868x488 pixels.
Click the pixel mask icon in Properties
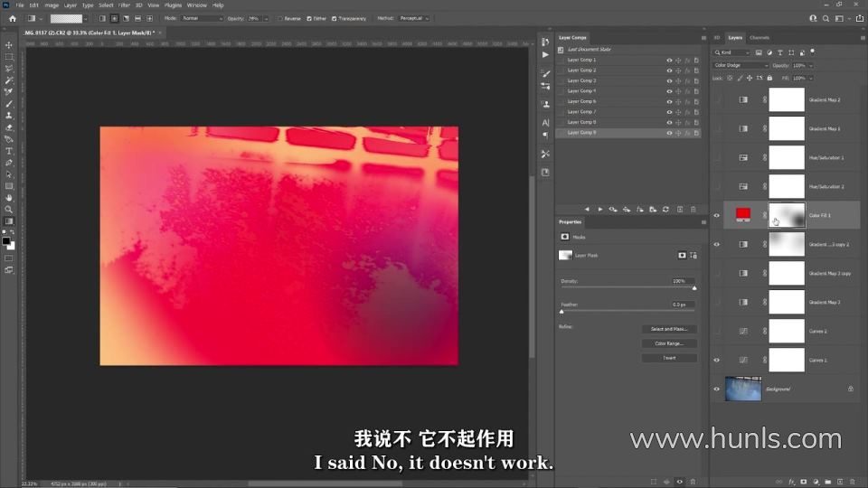click(x=682, y=255)
